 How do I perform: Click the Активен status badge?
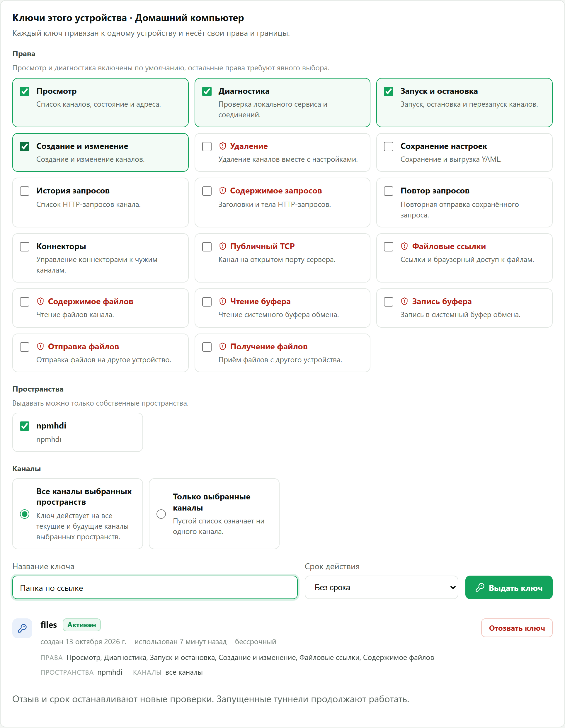[x=82, y=625]
